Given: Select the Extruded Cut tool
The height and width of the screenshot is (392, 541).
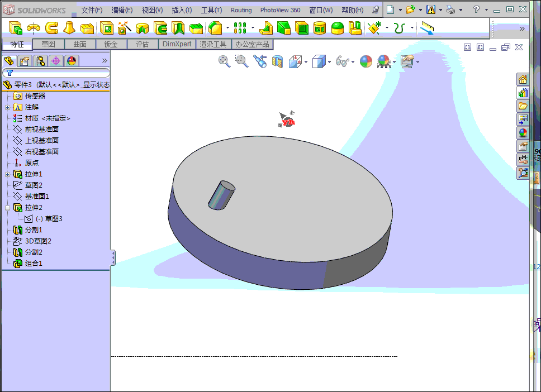Looking at the screenshot, I should click(x=106, y=28).
